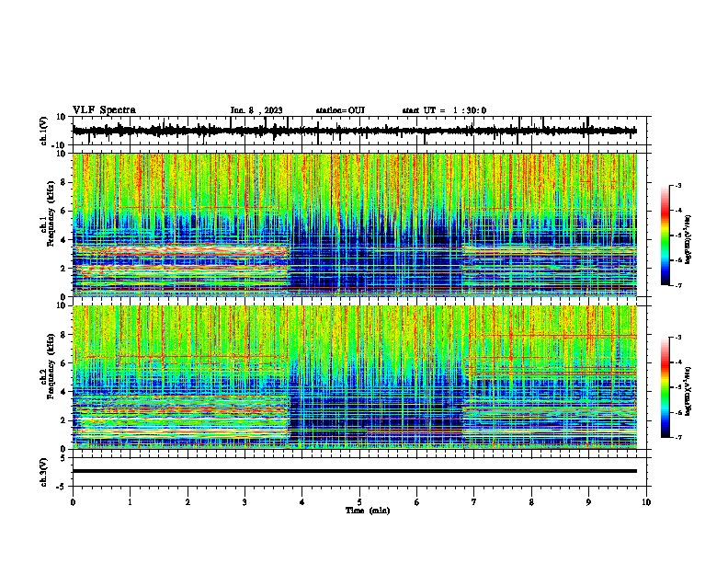This screenshot has height=563, width=728.
Task: Click the "3" tick on Time axis
Action: [245, 502]
